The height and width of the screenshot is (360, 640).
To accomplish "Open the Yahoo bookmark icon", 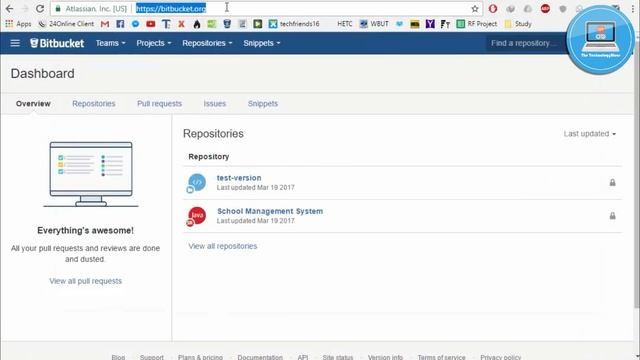I will 430,24.
